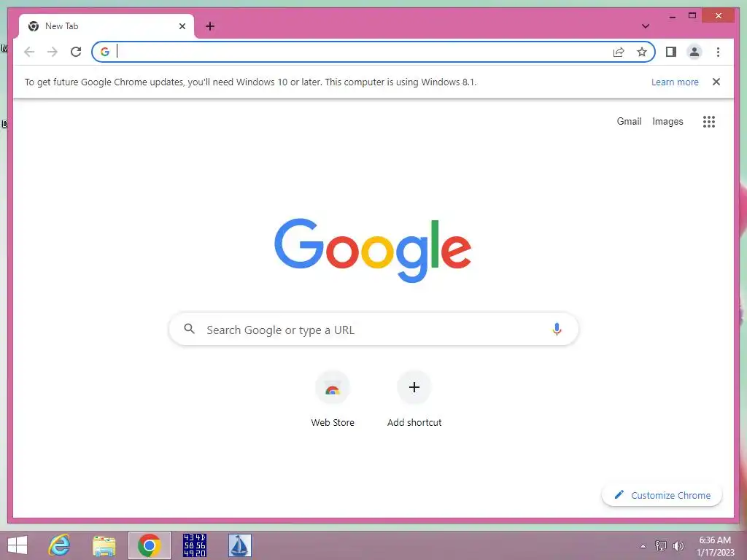
Task: Open the Chrome side panel
Action: (671, 52)
